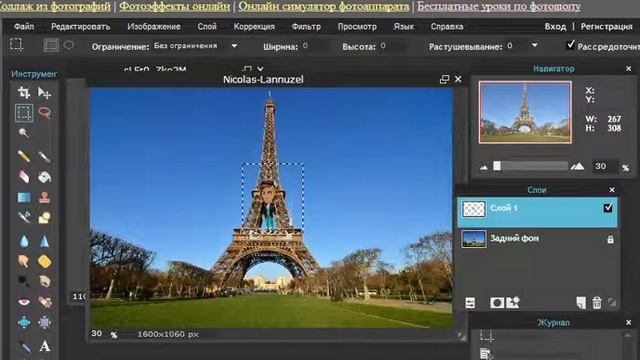Click the trash icon to delete layer

coord(597,302)
